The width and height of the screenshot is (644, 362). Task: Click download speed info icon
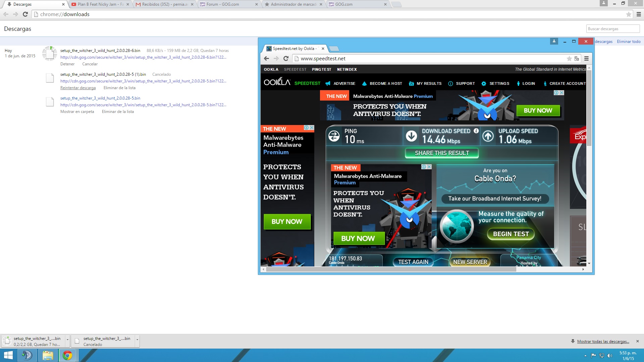coord(476,131)
